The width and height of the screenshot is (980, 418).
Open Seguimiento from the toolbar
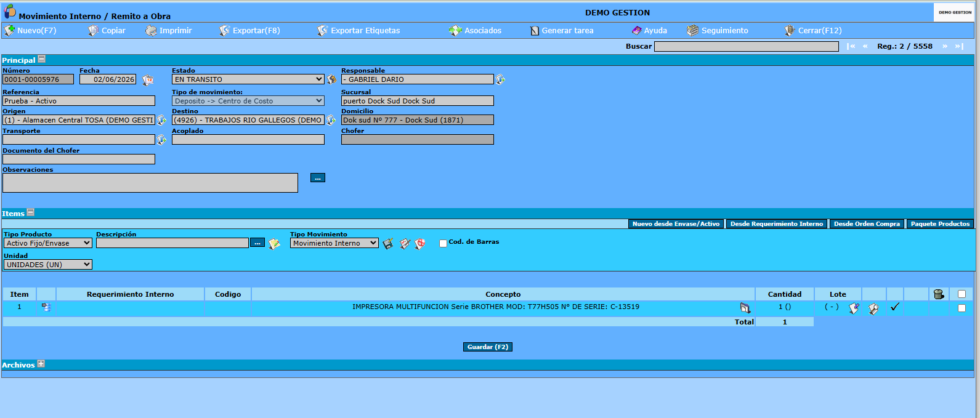[718, 30]
